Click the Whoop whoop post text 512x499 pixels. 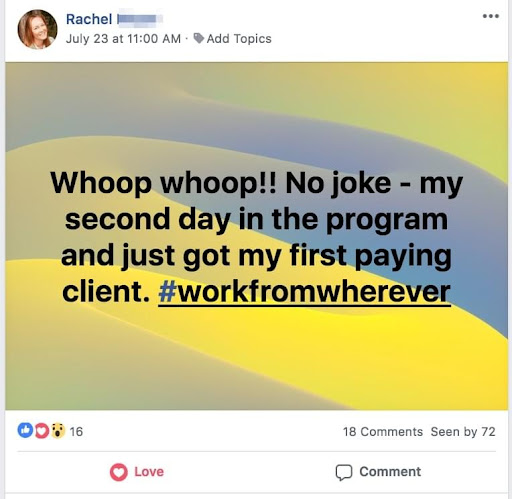256,237
